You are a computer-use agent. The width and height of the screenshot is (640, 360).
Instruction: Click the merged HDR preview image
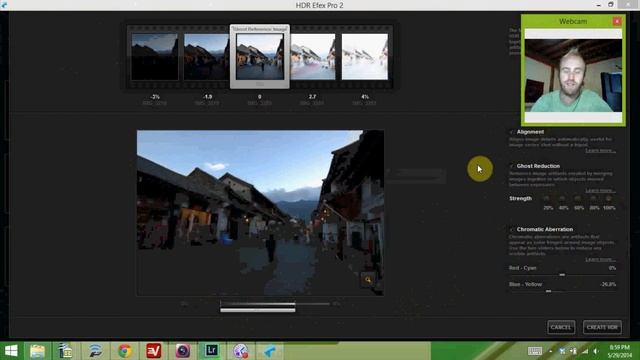click(x=260, y=213)
